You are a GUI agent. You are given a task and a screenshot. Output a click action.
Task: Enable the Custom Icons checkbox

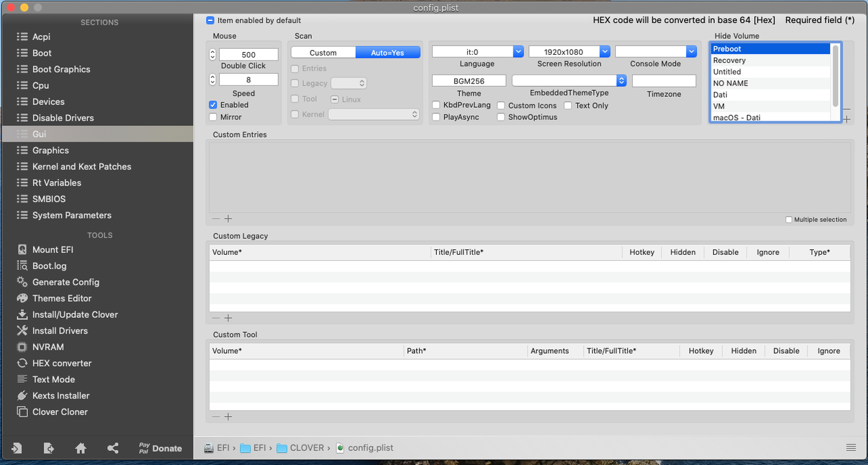pos(501,106)
